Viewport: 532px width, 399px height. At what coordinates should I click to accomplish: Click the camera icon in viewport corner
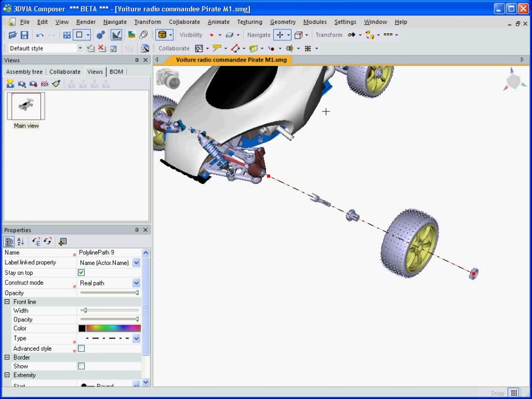pos(168,79)
